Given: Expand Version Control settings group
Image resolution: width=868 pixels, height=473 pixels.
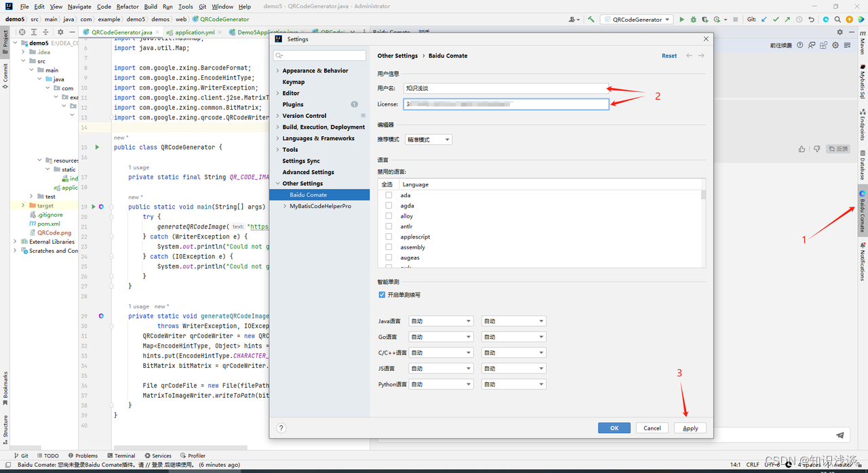Looking at the screenshot, I should 277,116.
